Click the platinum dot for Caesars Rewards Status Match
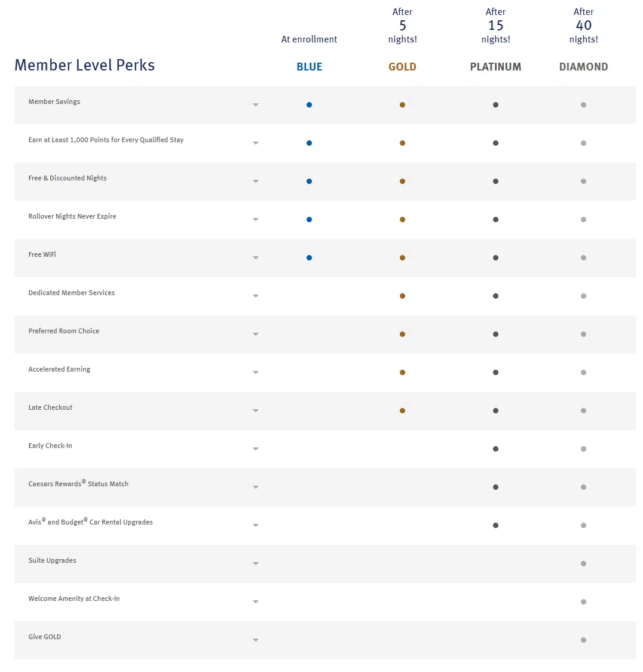Image resolution: width=643 pixels, height=672 pixels. click(495, 487)
